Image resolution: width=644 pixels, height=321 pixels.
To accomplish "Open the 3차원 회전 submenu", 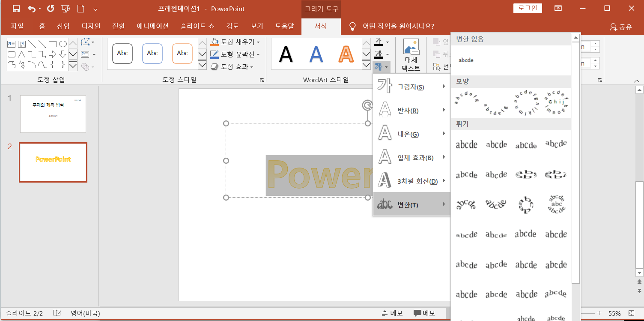I will pos(411,181).
